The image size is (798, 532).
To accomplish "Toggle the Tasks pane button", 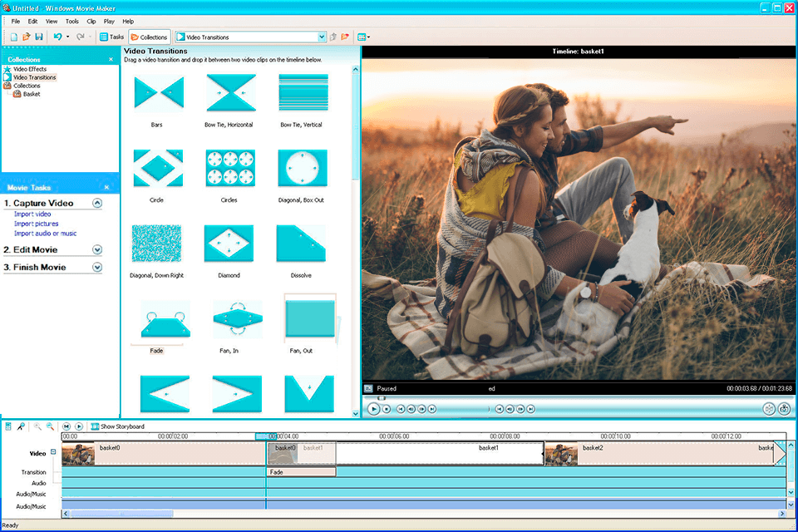I will point(111,37).
